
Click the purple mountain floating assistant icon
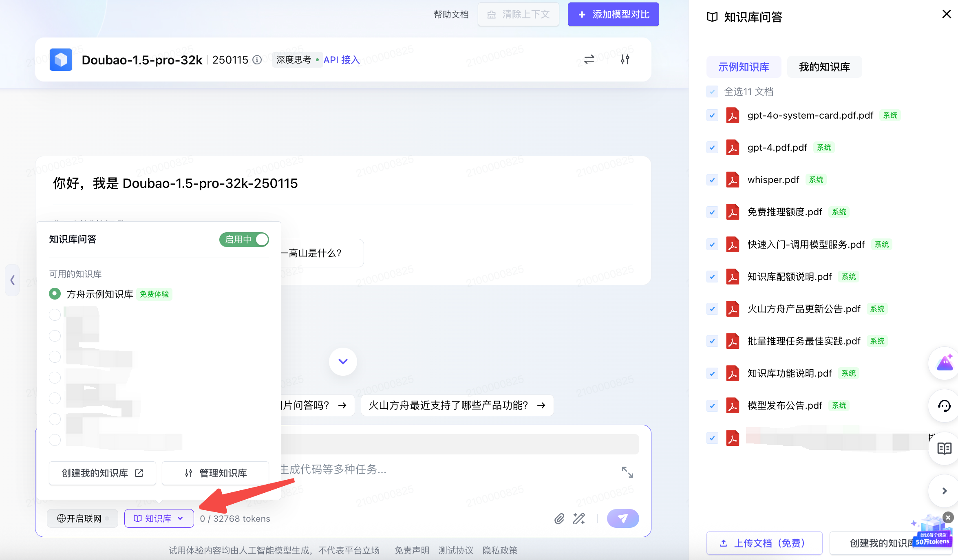pyautogui.click(x=944, y=363)
